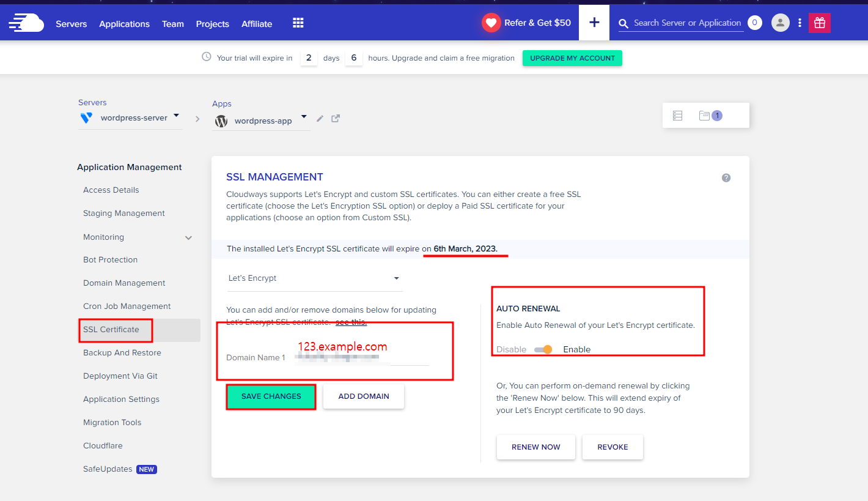Viewport: 868px width, 501px height.
Task: Open application in new window icon
Action: [336, 119]
